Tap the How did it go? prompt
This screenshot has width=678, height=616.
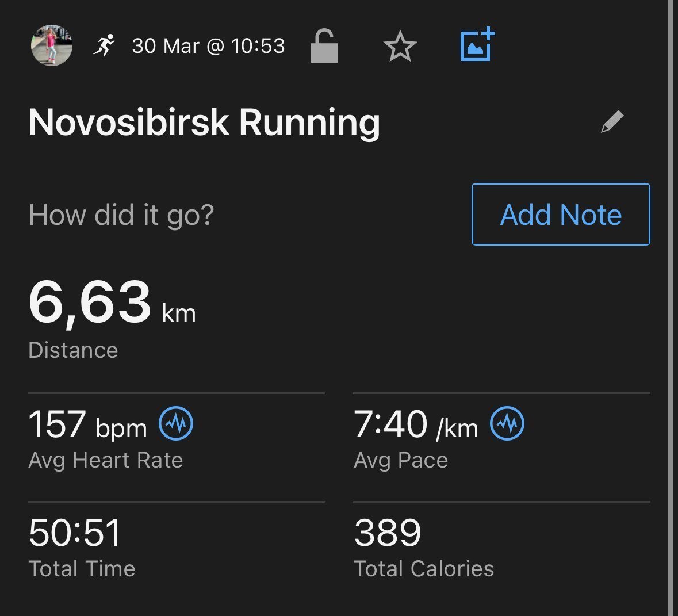[121, 215]
